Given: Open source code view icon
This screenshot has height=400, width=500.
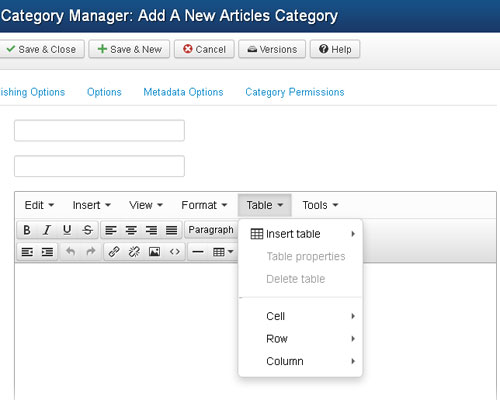Looking at the screenshot, I should click(175, 252).
